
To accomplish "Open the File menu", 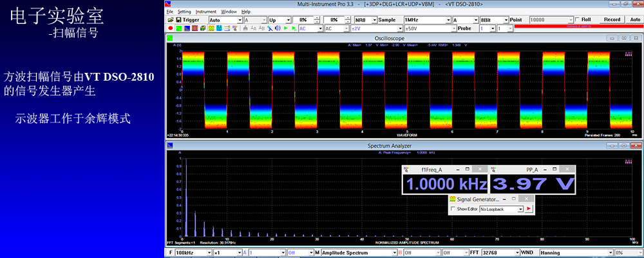I will [x=170, y=12].
